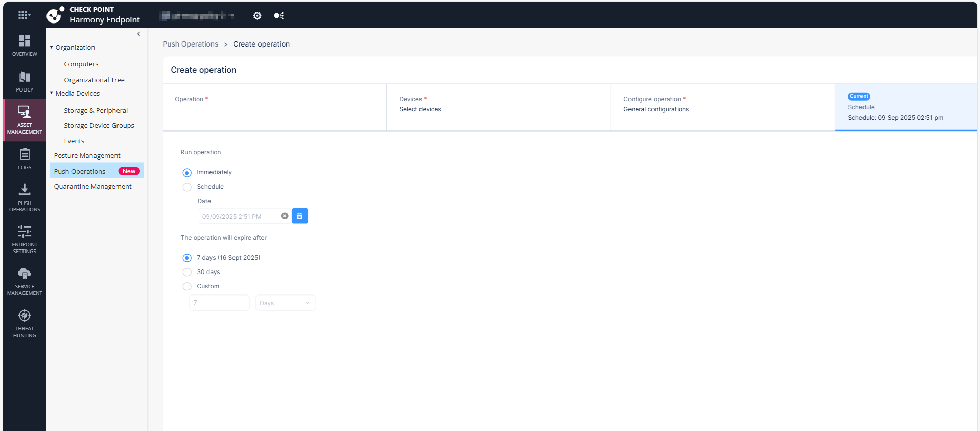This screenshot has width=980, height=431.
Task: Select the Custom expiry radio button
Action: click(187, 287)
